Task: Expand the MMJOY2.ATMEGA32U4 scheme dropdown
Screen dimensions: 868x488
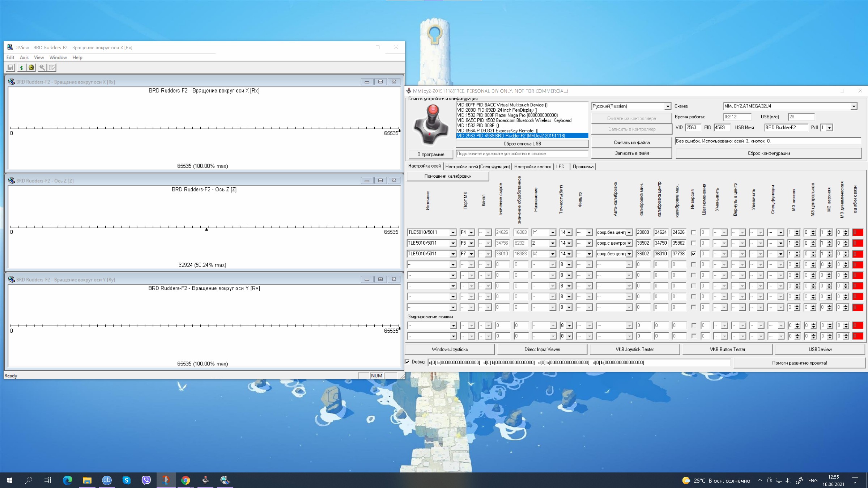Action: click(x=854, y=106)
